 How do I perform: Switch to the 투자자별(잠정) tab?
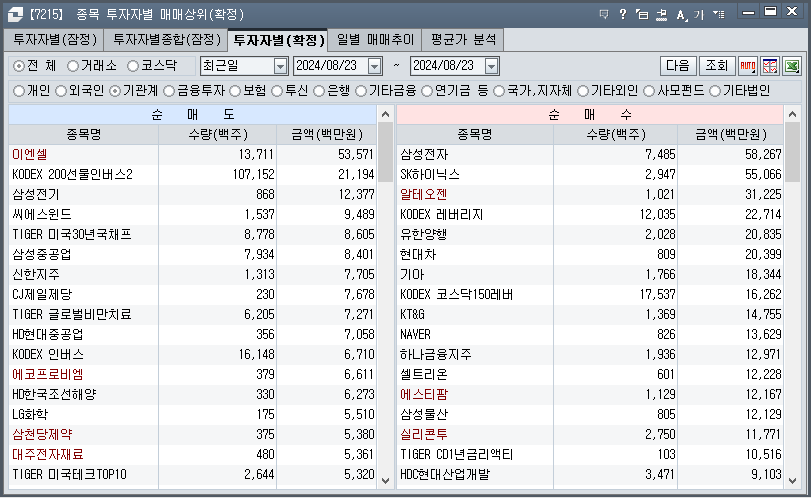[x=54, y=40]
